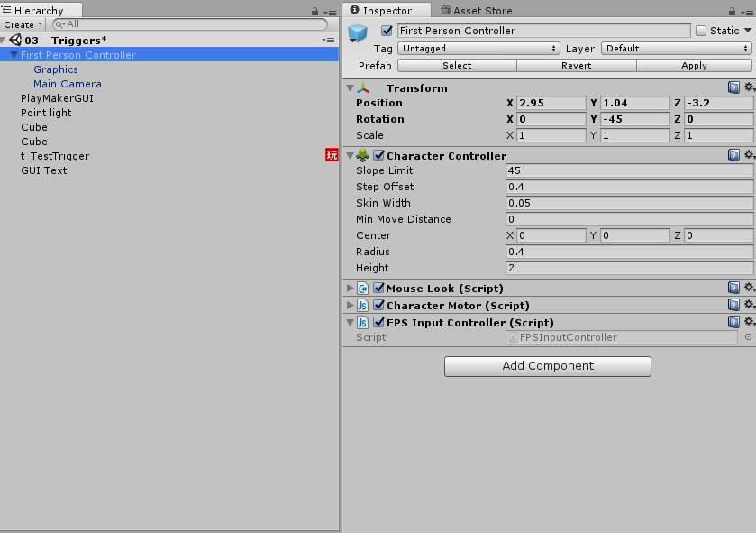The width and height of the screenshot is (756, 533).
Task: Switch to the Asset Store tab
Action: click(477, 10)
